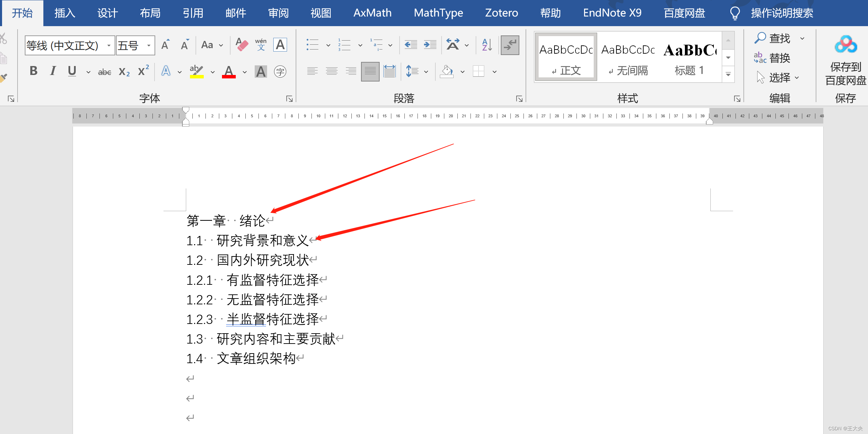Viewport: 868px width, 434px height.
Task: Toggle Character Shading gray A button
Action: 261,72
